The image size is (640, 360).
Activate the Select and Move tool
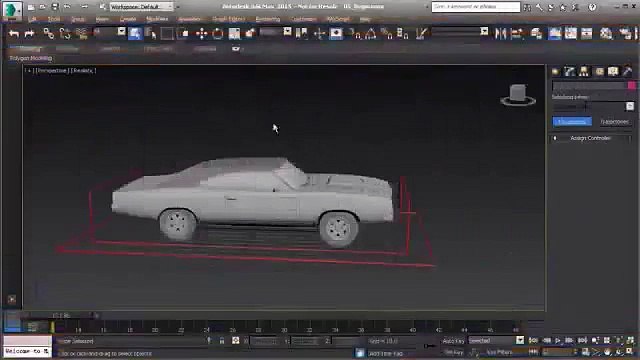coord(202,33)
